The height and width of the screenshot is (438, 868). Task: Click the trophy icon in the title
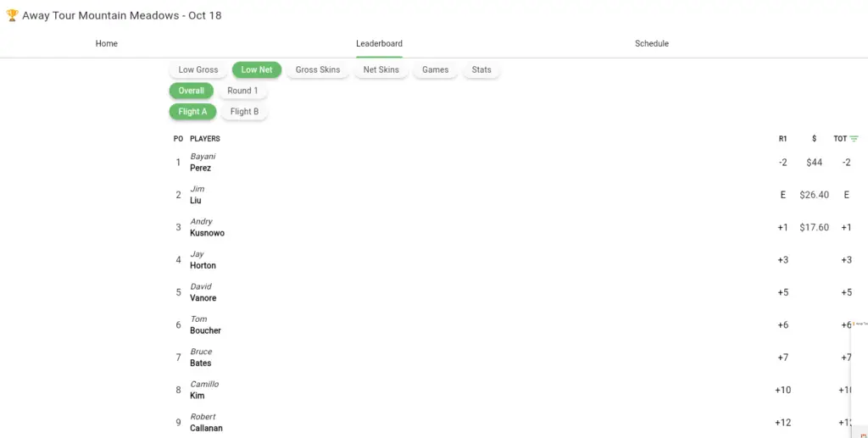12,15
